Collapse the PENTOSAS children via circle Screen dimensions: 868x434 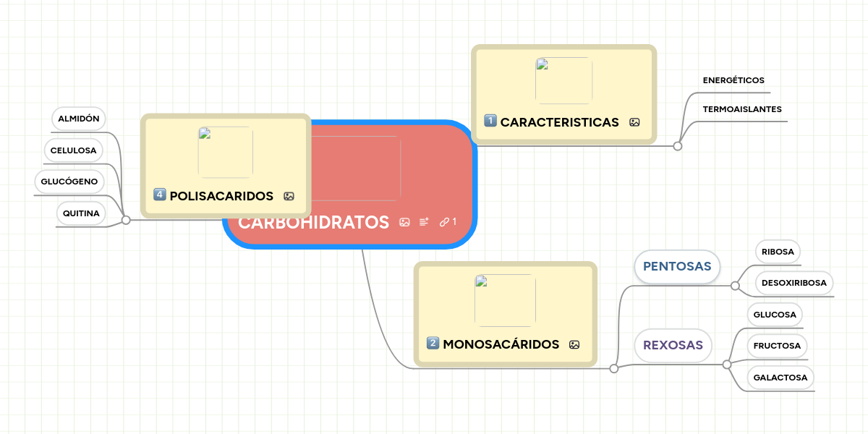tap(735, 286)
